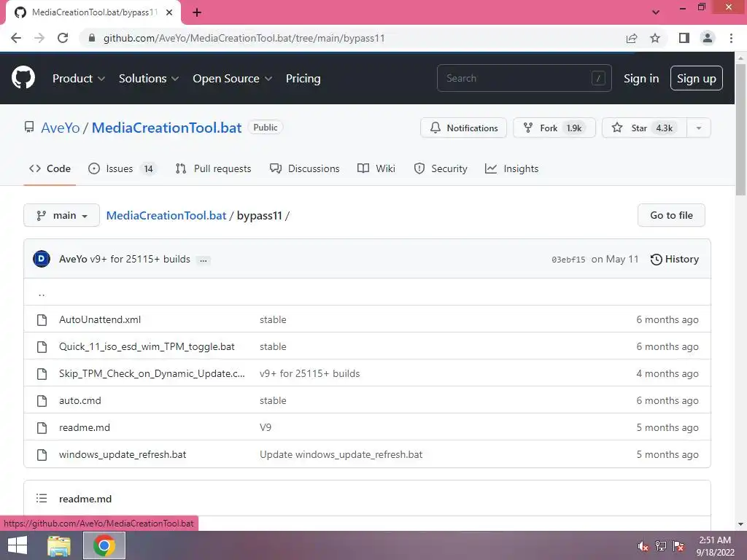Open the Discussions tab
The height and width of the screenshot is (560, 747).
[x=304, y=168]
